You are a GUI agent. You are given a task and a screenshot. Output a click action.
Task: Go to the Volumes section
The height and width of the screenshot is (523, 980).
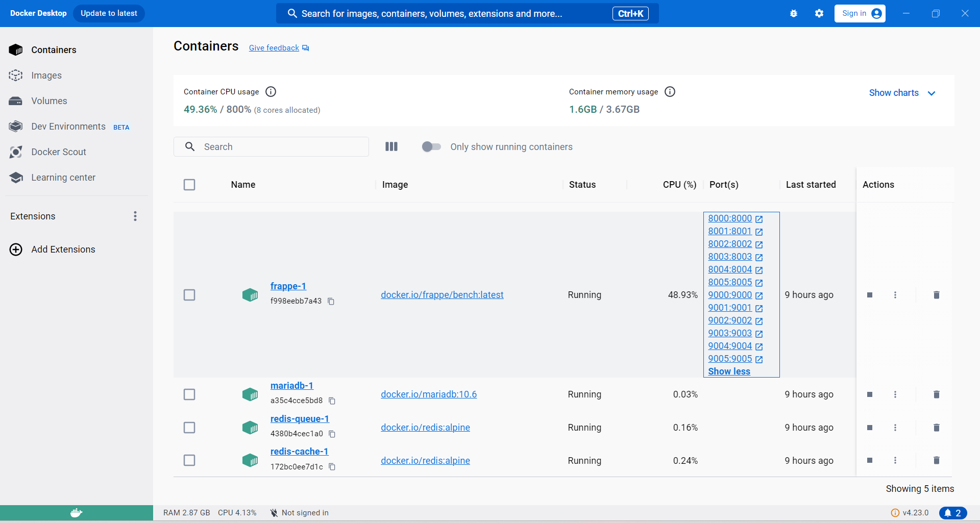(x=77, y=101)
